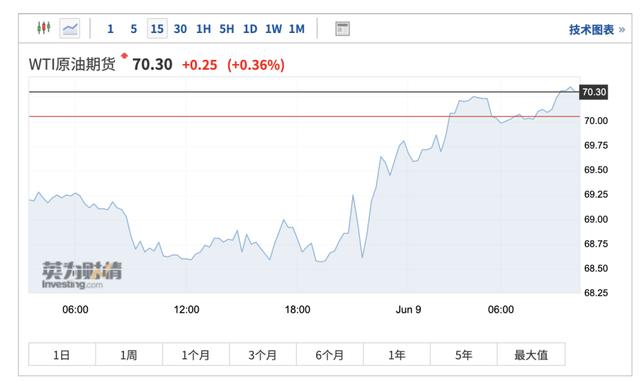Switch to the 1D interval
Image resolution: width=640 pixels, height=381 pixels.
click(250, 29)
